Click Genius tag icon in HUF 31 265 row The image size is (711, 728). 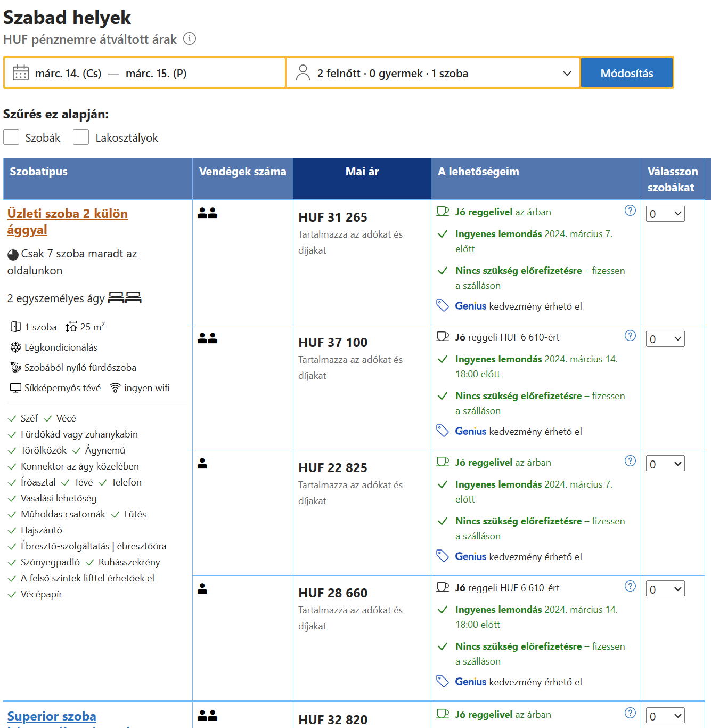click(443, 305)
